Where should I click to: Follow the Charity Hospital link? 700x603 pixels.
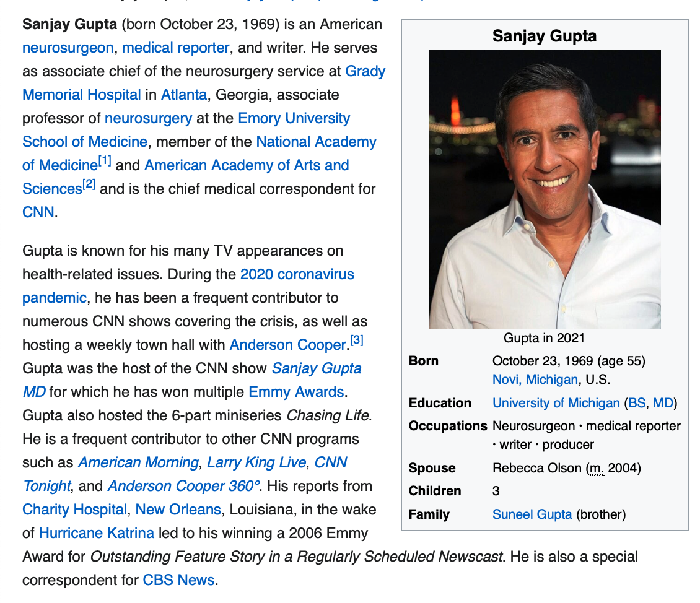(75, 510)
